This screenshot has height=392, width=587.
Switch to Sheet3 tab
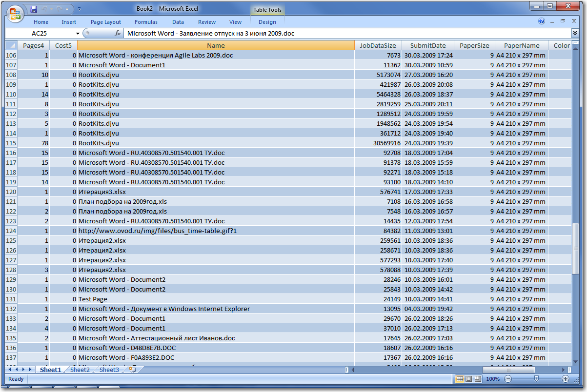109,370
